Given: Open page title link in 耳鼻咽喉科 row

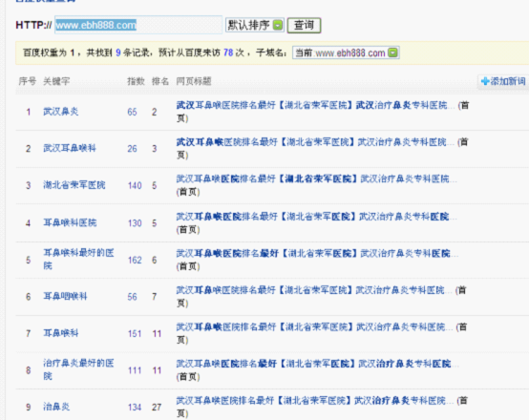Looking at the screenshot, I should pos(314,290).
